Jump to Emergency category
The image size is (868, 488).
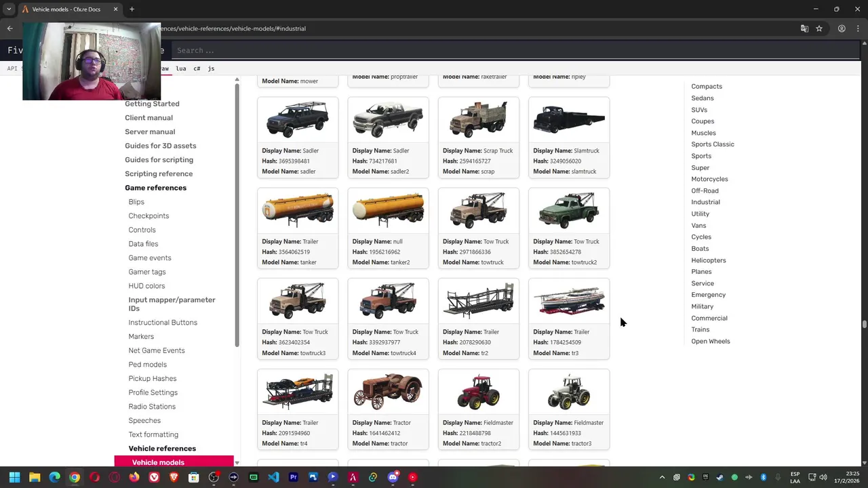(708, 295)
